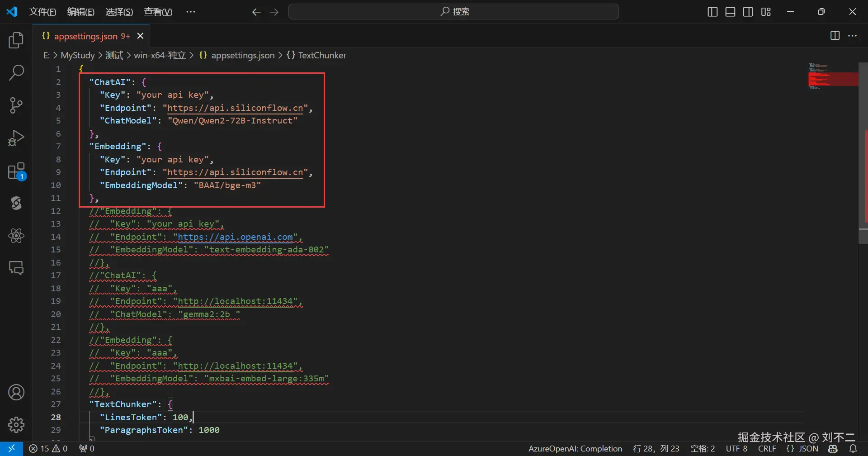
Task: Click the minimap code overview
Action: [x=833, y=77]
